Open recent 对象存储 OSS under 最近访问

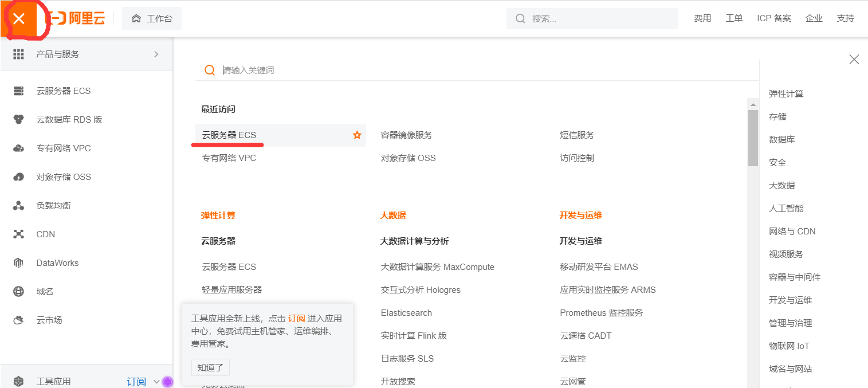click(x=408, y=158)
